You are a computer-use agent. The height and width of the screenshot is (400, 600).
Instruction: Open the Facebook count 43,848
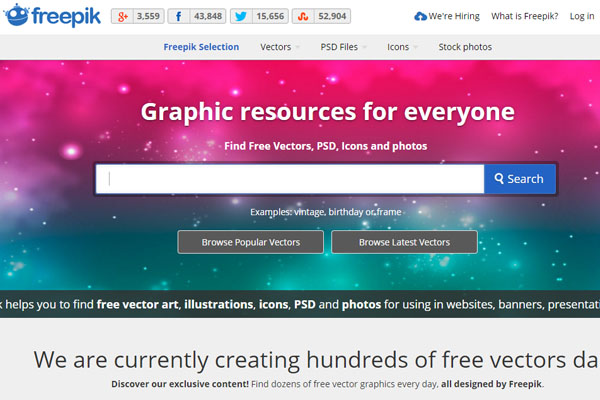pos(207,16)
